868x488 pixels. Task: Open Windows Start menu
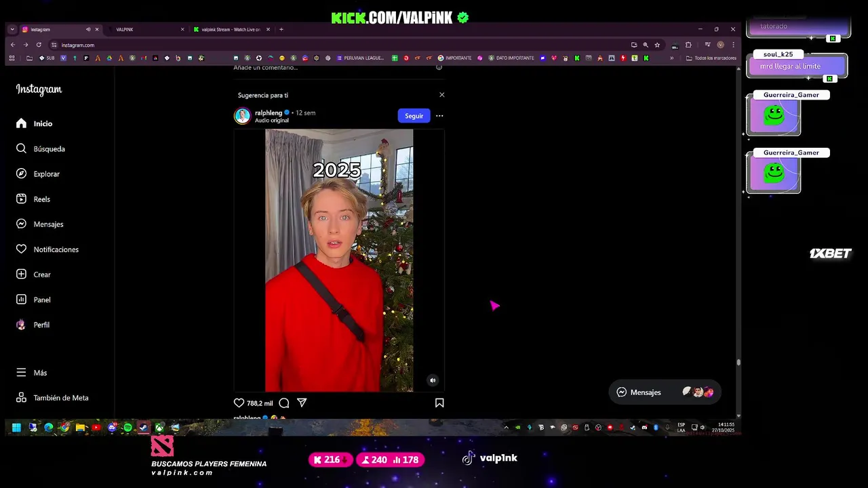click(16, 428)
